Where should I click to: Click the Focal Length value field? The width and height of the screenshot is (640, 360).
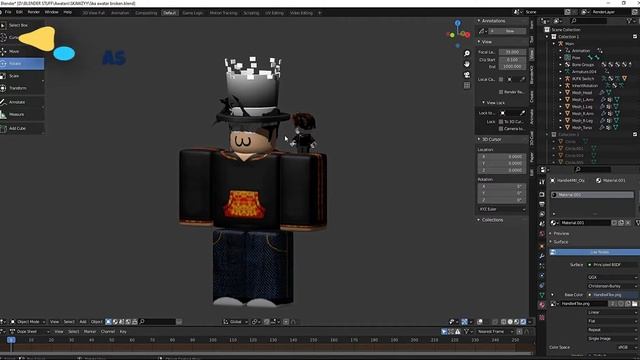click(x=513, y=52)
